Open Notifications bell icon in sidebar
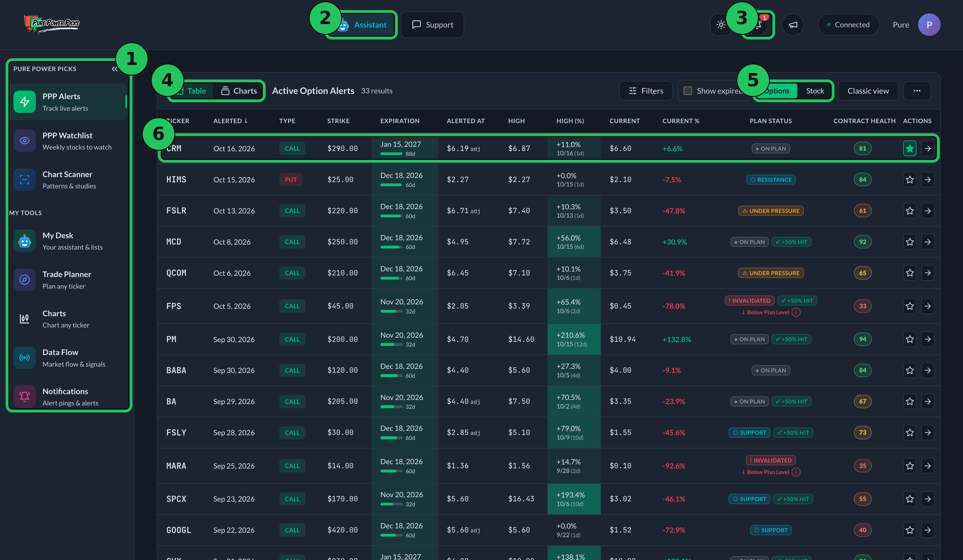The width and height of the screenshot is (963, 560). tap(25, 396)
